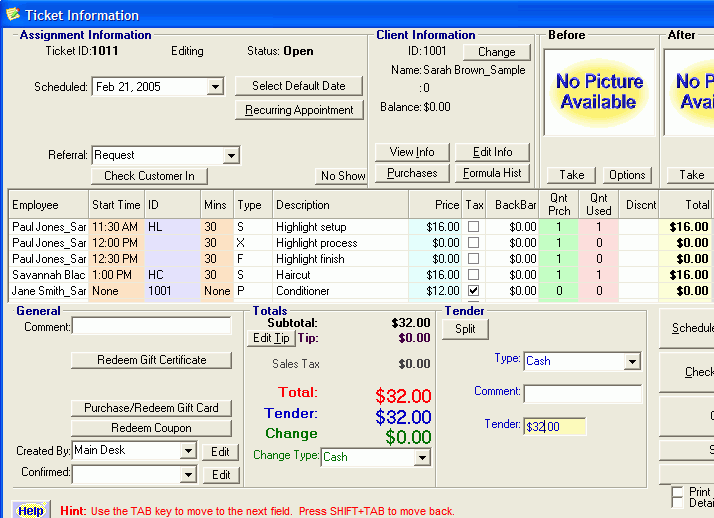Image resolution: width=714 pixels, height=518 pixels.
Task: Click the 12:00 PM start time cell
Action: [116, 243]
